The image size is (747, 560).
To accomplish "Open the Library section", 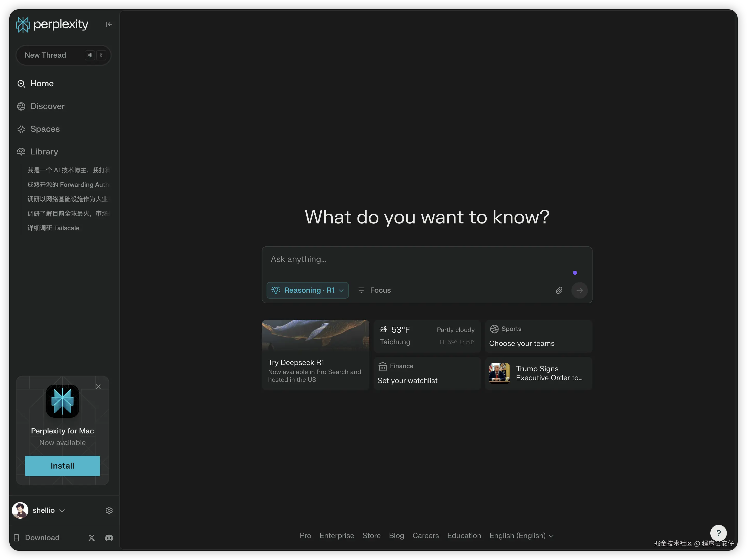I will tap(44, 152).
